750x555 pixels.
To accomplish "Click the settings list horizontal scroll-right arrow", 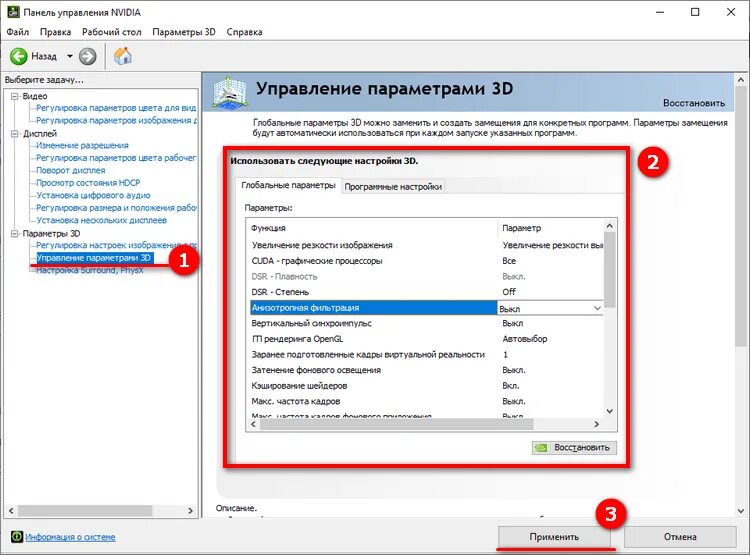I will click(x=596, y=424).
